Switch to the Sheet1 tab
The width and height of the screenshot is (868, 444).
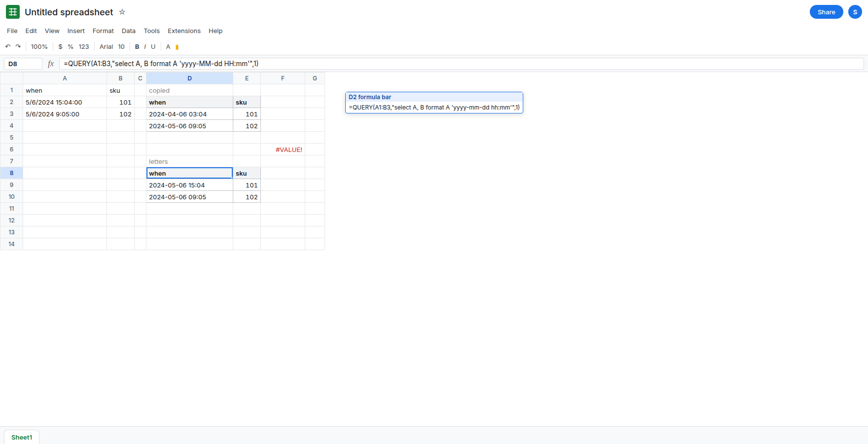[x=22, y=437]
